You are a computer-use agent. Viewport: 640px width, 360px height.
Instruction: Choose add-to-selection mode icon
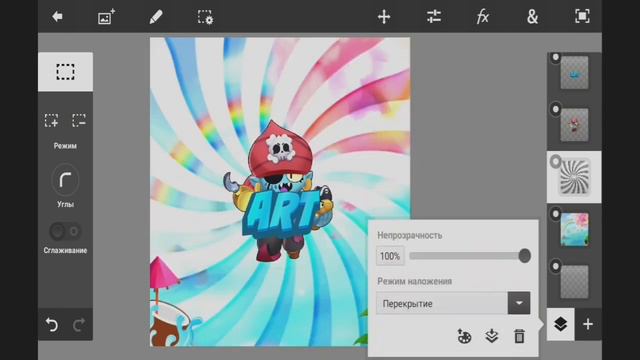[x=51, y=120]
